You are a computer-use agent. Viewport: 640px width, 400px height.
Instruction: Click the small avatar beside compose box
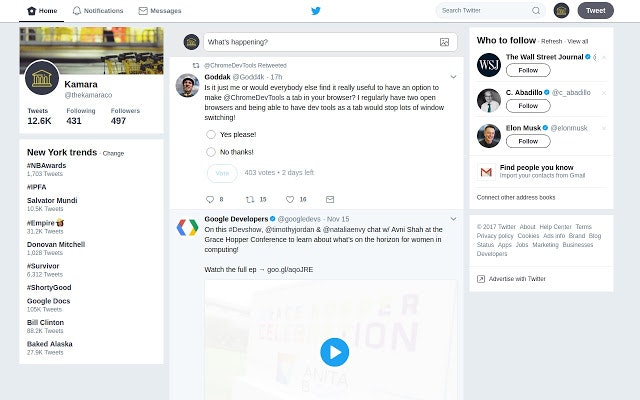pos(191,42)
